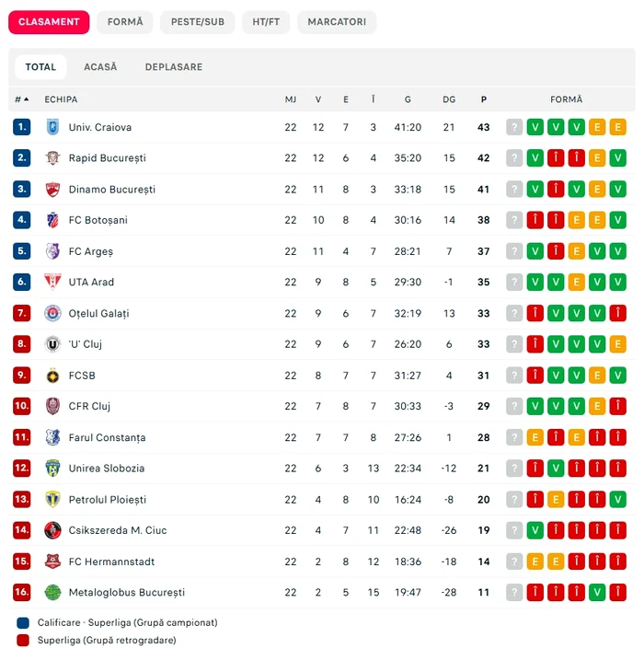Click Univ. Craiova's unknown next-match form badge
Screen dimensions: 644x660
[514, 127]
